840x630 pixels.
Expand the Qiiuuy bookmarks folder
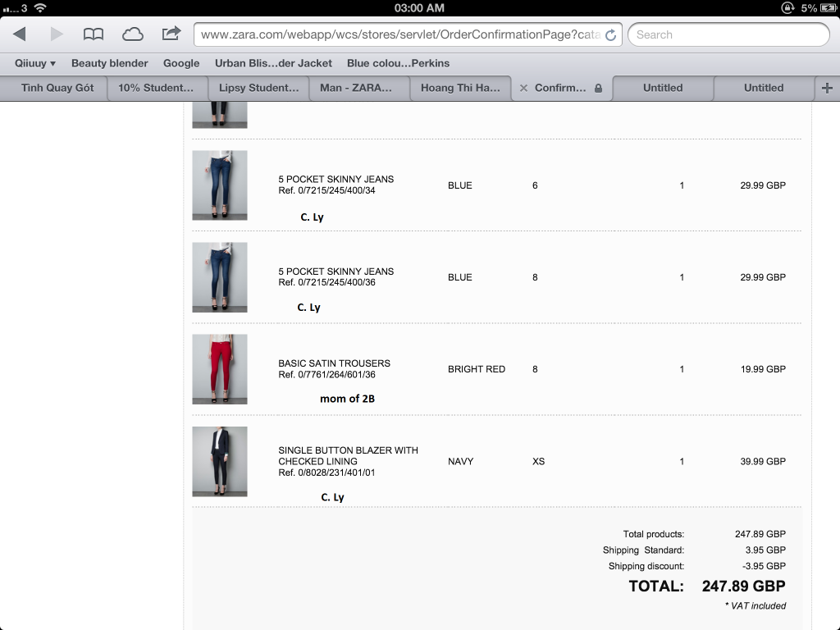(x=35, y=63)
